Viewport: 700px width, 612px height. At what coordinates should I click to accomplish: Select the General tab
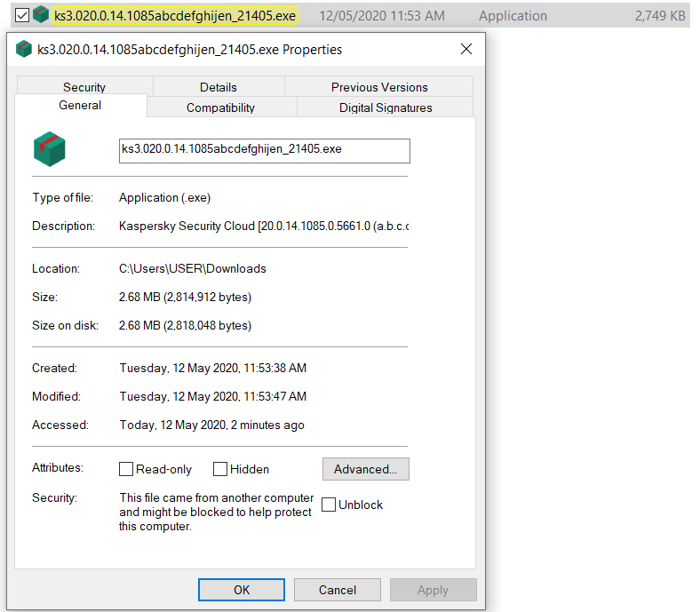tap(80, 106)
